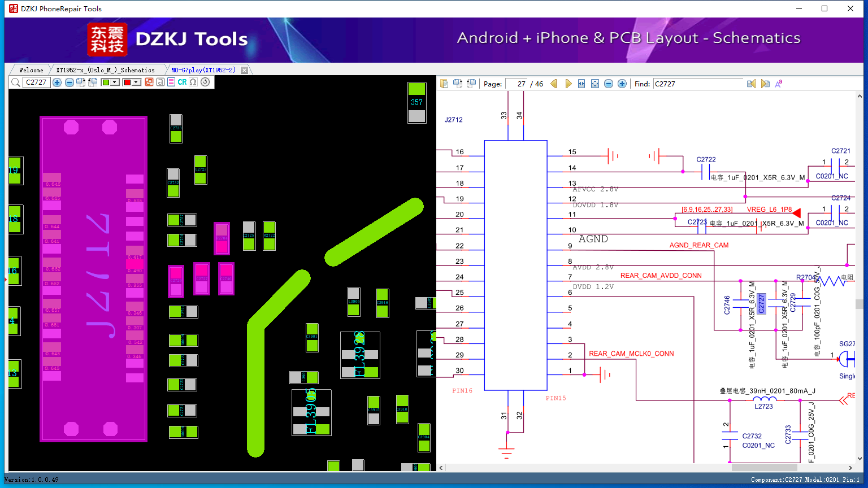The image size is (868, 488).
Task: Click the C2724 capacitor label
Action: 841,198
